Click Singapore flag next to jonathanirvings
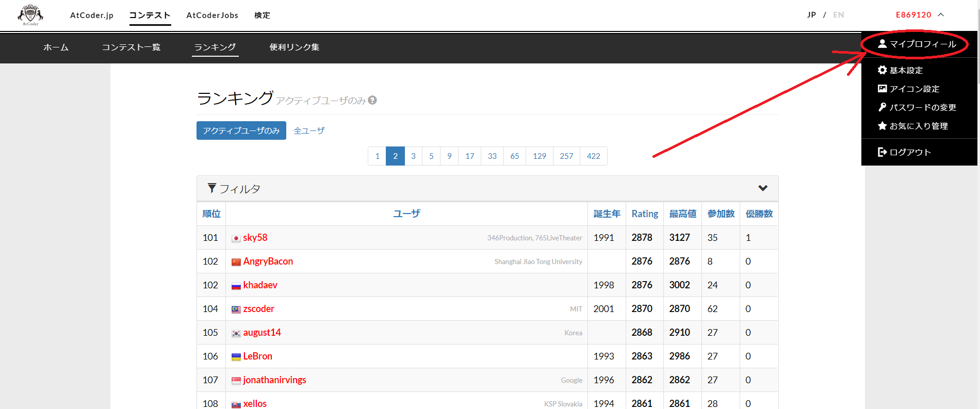This screenshot has width=980, height=409. [236, 381]
